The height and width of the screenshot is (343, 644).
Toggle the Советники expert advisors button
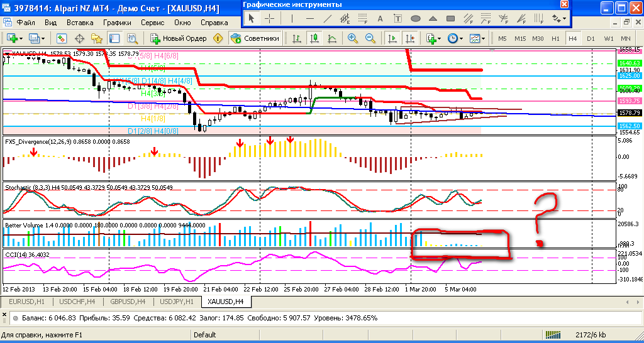coord(255,38)
